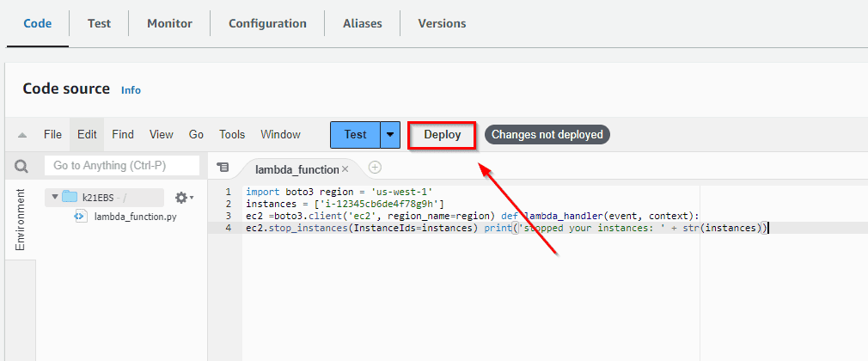Screen dimensions: 868x361
Task: Select lambda_function.py in the file tree
Action: tap(135, 217)
